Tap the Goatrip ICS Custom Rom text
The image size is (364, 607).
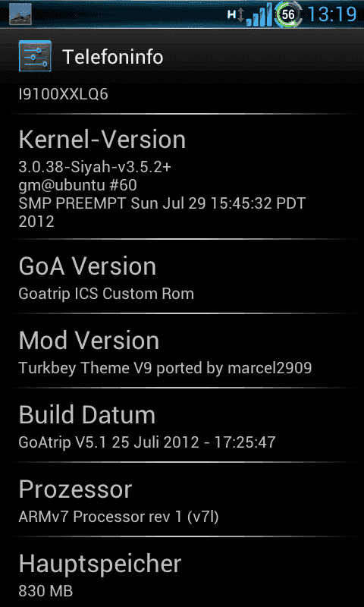click(106, 294)
